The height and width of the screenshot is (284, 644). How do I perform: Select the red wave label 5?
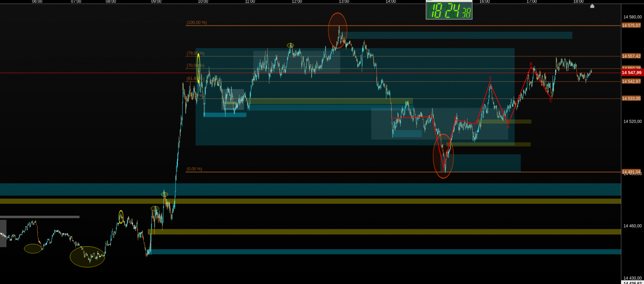490,78
